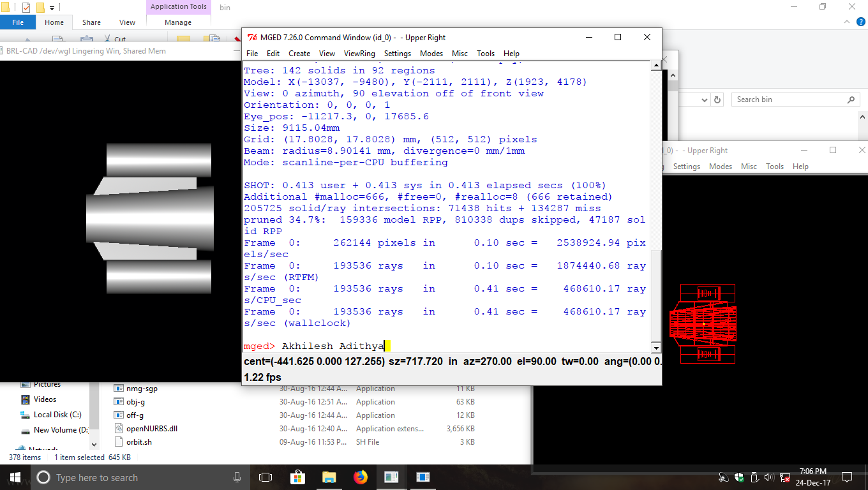Viewport: 868px width, 490px height.
Task: Click refresh button beside Explorer address bar
Action: coord(717,100)
